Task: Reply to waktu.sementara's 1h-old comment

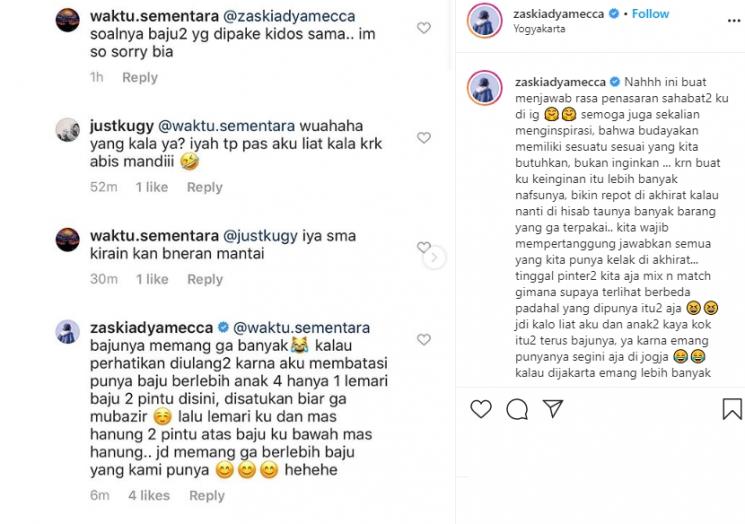Action: click(140, 77)
